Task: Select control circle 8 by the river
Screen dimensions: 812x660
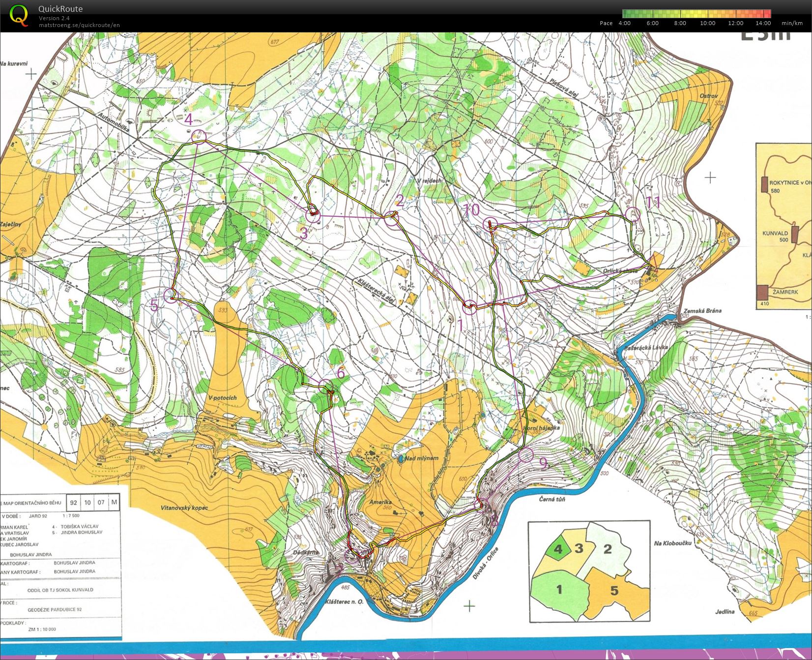Action: click(482, 505)
